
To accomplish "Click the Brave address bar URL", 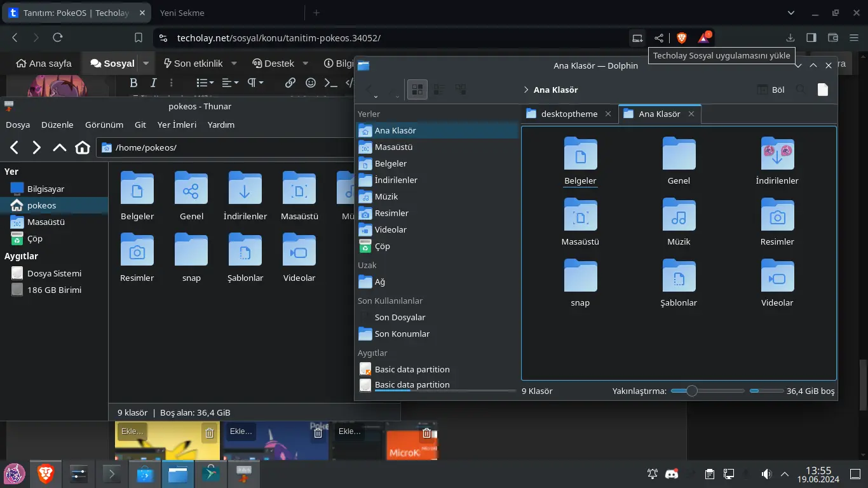I will (279, 38).
